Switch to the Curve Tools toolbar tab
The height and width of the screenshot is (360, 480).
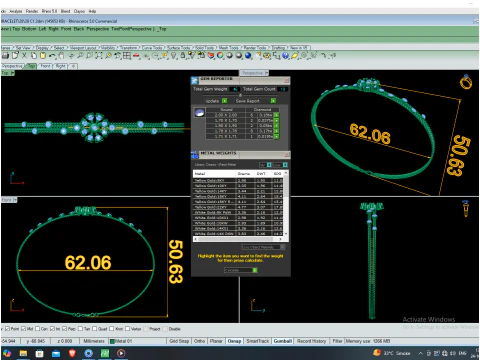[x=152, y=48]
